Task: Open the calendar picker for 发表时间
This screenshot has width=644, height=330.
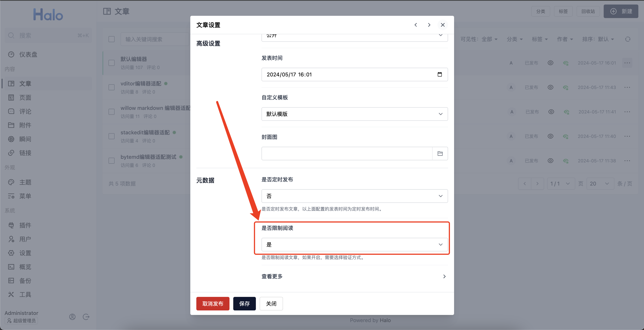Action: pos(440,74)
